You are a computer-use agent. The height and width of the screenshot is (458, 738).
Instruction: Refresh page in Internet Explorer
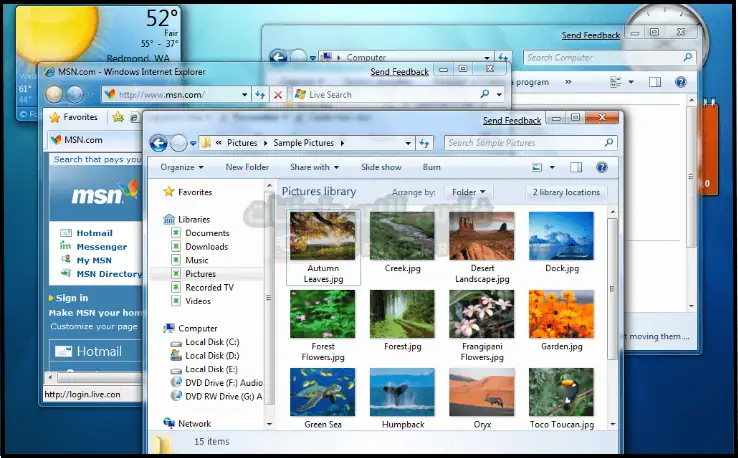coord(260,95)
